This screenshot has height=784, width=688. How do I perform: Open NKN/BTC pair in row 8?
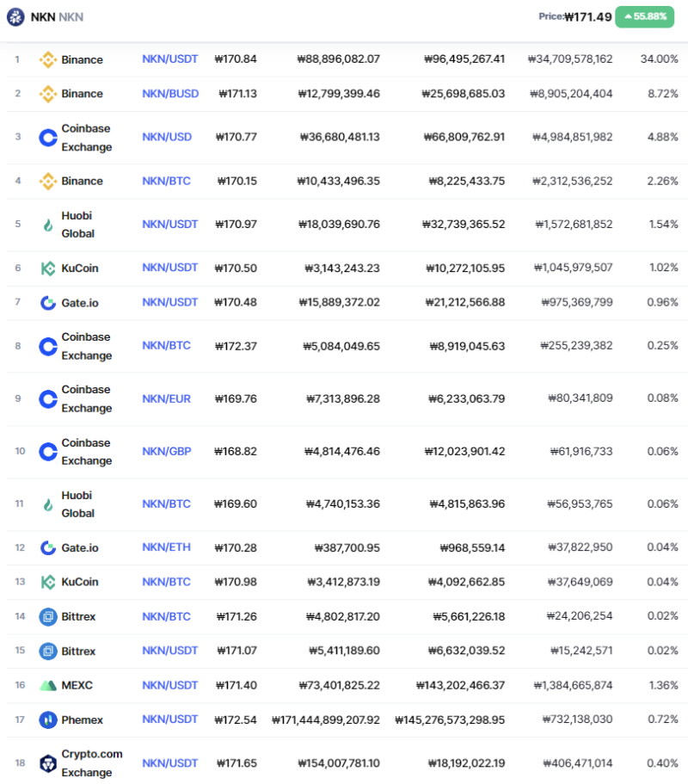(x=166, y=345)
